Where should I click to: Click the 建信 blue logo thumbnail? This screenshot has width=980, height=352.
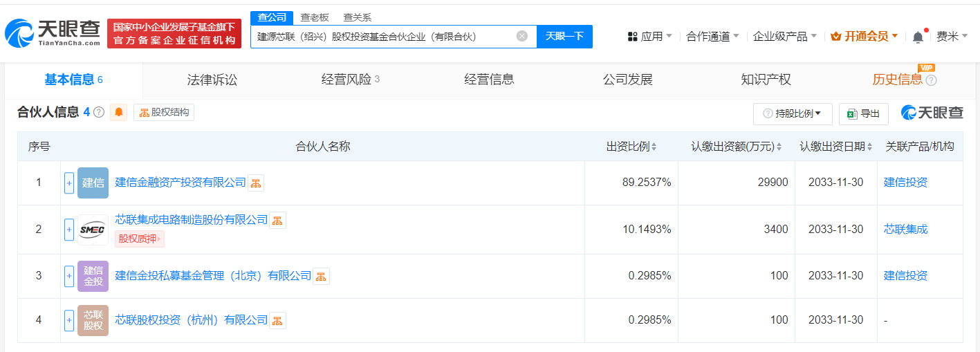coord(93,183)
